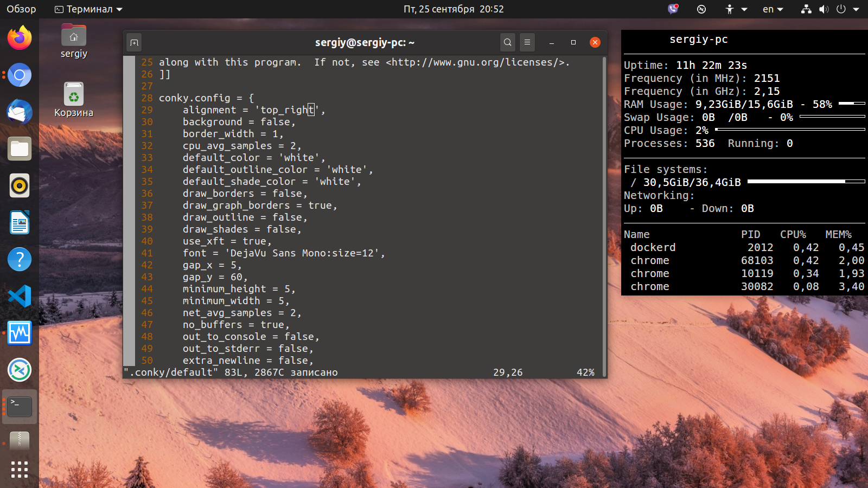This screenshot has height=488, width=868.
Task: Click Обзор activities overview
Action: tap(21, 9)
